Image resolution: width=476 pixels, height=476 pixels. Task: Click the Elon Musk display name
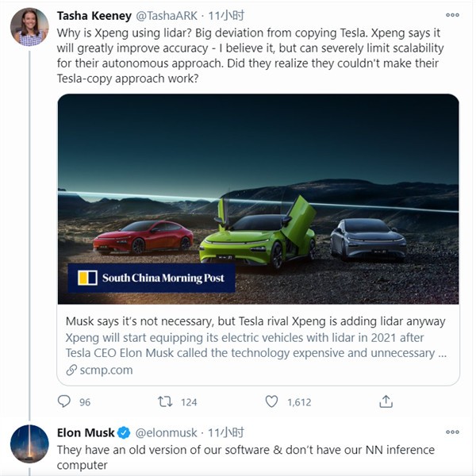(x=86, y=433)
